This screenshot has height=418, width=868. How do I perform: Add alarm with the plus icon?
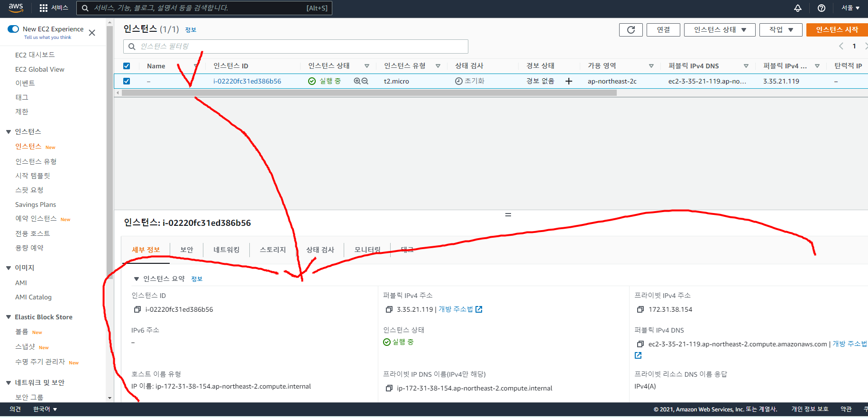pos(569,81)
